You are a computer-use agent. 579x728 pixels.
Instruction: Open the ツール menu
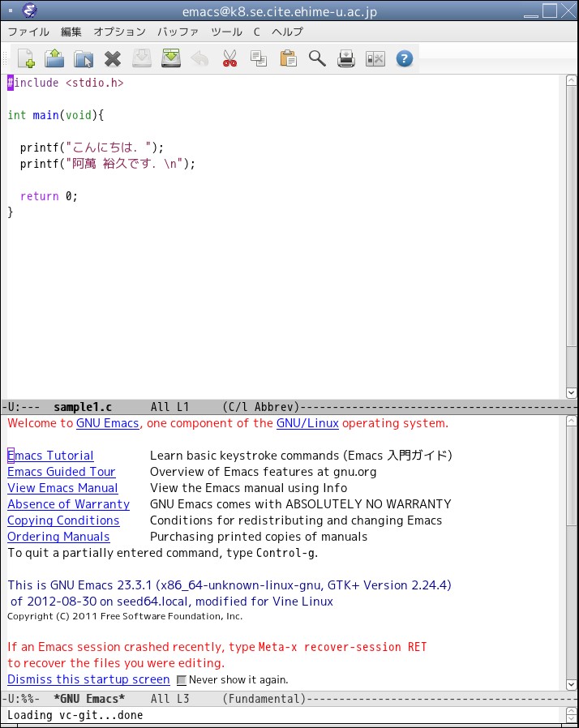(x=226, y=32)
